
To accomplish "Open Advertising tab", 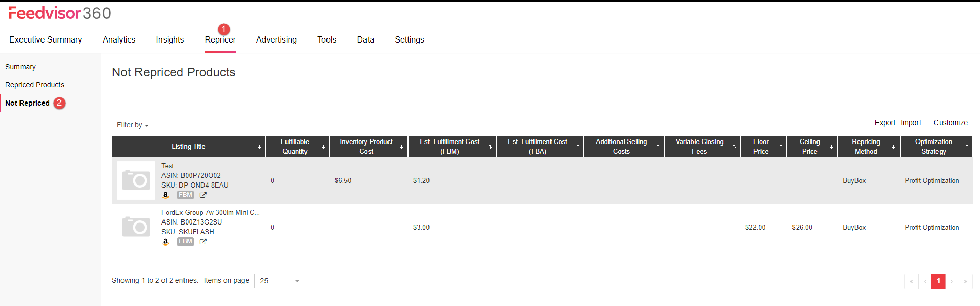I will 276,40.
